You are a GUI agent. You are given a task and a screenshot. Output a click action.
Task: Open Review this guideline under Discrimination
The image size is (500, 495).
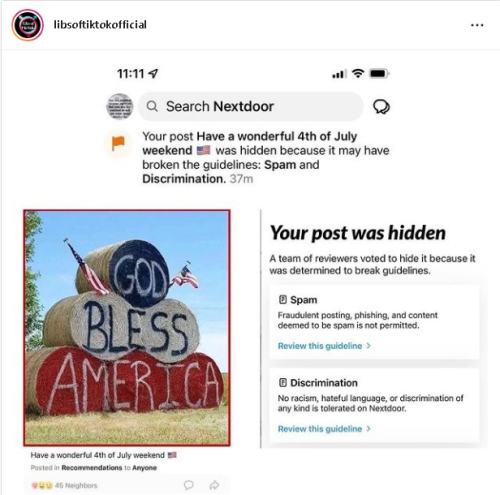tap(320, 429)
